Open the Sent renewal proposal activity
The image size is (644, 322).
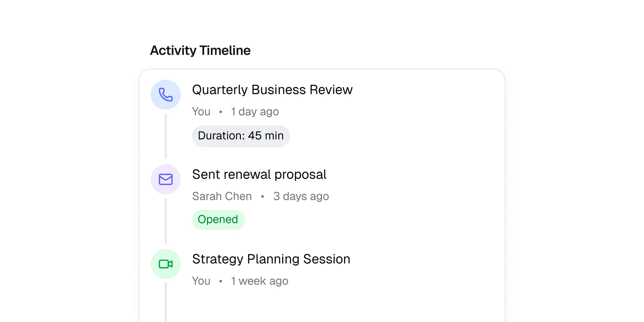(259, 174)
